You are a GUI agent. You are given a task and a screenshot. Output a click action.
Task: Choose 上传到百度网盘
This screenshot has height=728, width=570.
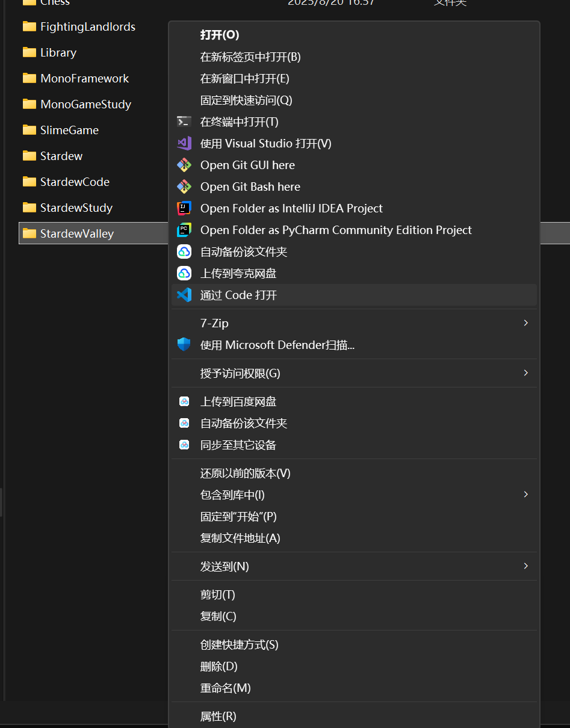[x=354, y=401]
